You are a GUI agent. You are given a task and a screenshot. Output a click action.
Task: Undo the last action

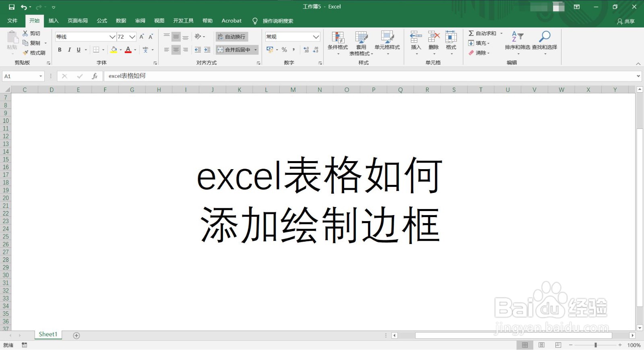pyautogui.click(x=24, y=7)
